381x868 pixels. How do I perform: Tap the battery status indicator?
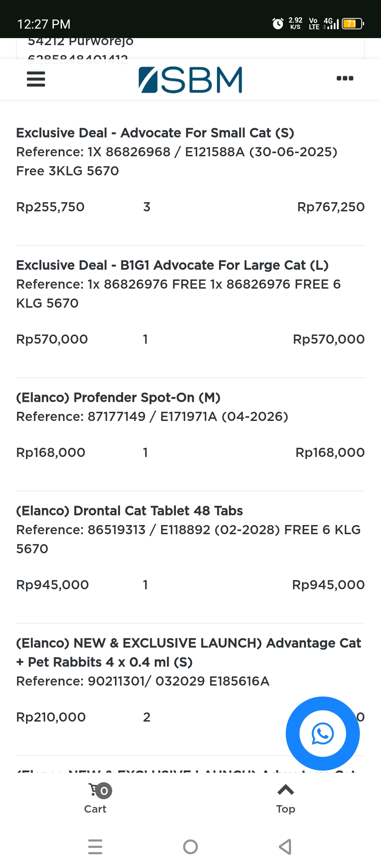tap(353, 24)
